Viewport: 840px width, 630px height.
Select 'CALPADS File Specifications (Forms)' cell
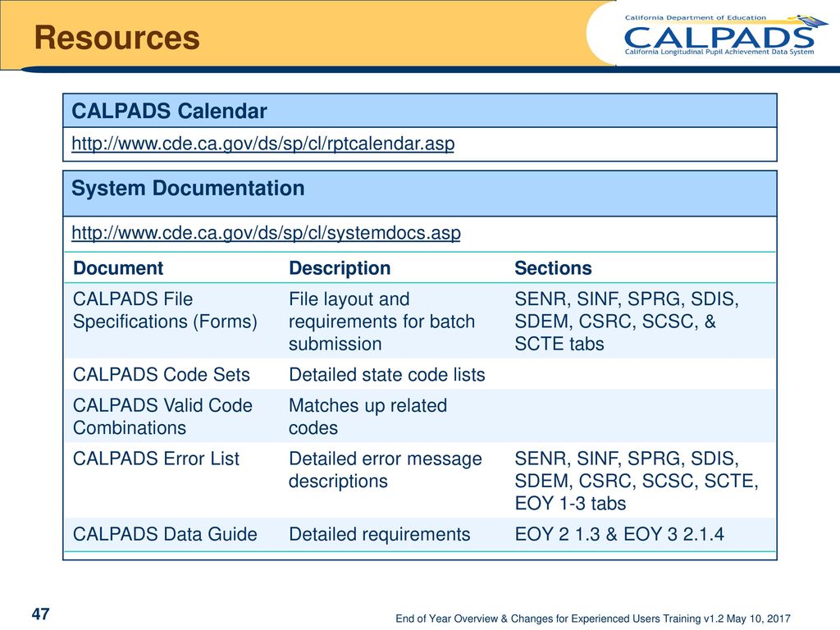[x=165, y=310]
